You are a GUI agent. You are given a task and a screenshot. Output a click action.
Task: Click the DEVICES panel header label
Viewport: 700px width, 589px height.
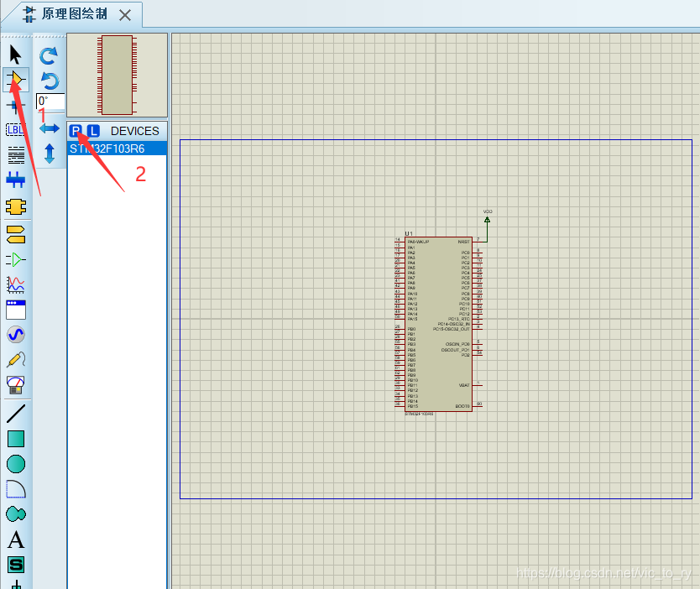[135, 131]
